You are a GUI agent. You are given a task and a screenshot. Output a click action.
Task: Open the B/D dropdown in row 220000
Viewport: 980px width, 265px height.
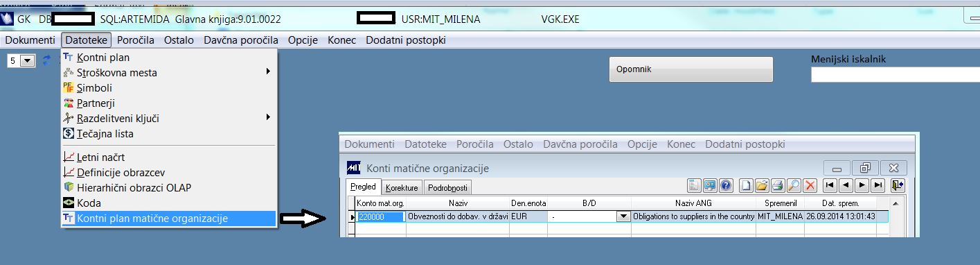(x=623, y=216)
